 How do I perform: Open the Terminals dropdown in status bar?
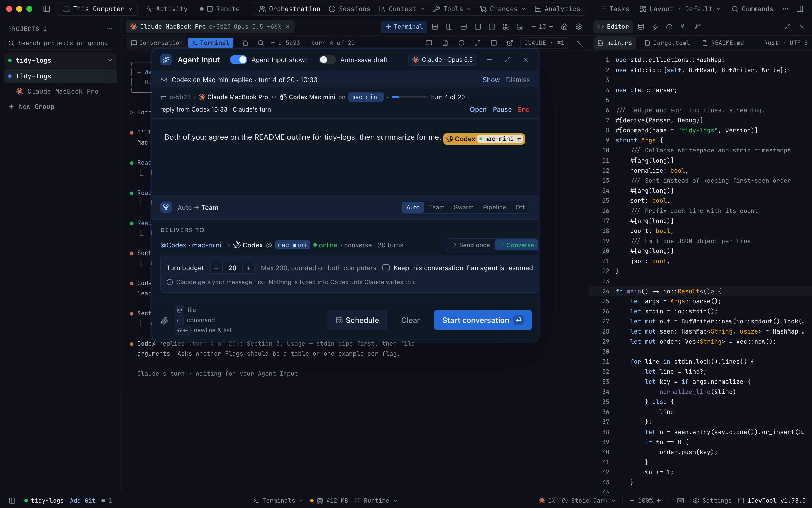click(x=278, y=501)
